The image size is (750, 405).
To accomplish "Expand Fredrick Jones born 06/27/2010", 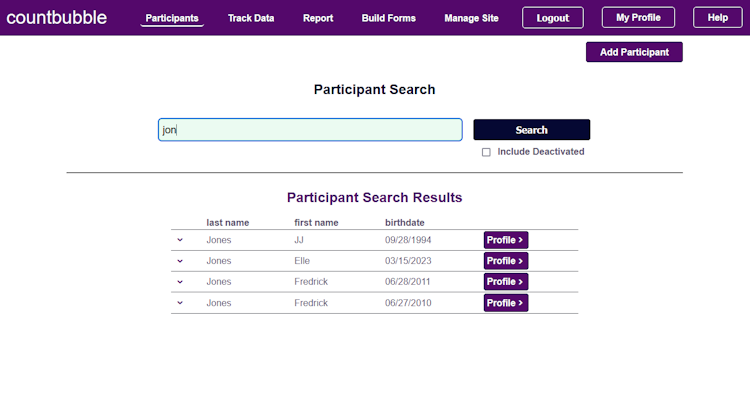I will pyautogui.click(x=180, y=303).
